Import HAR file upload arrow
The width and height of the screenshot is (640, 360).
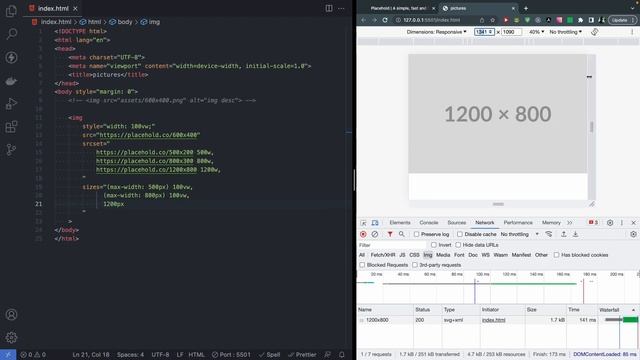coord(564,234)
